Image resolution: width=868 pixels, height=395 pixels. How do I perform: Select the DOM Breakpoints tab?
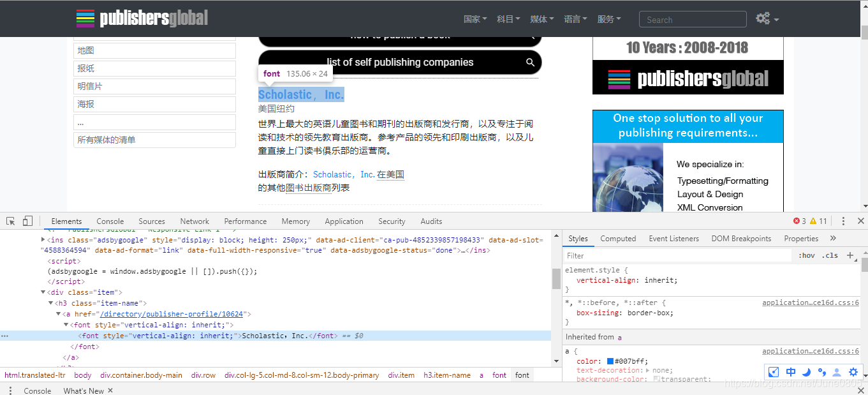[741, 238]
